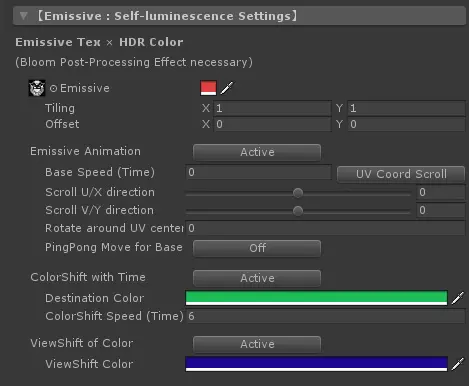Focus the Base Speed (Time) field
The image size is (469, 386).
point(258,172)
